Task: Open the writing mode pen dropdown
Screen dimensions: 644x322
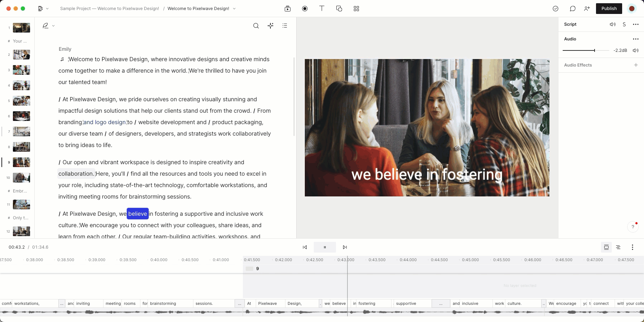Action: 48,26
